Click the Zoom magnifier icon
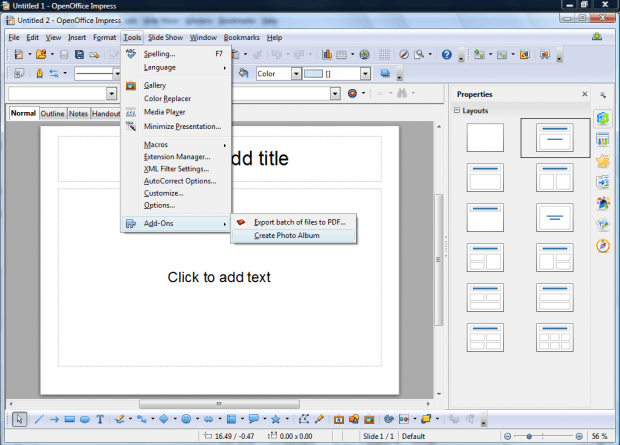Viewport: 620px width, 445px height. pos(419,55)
